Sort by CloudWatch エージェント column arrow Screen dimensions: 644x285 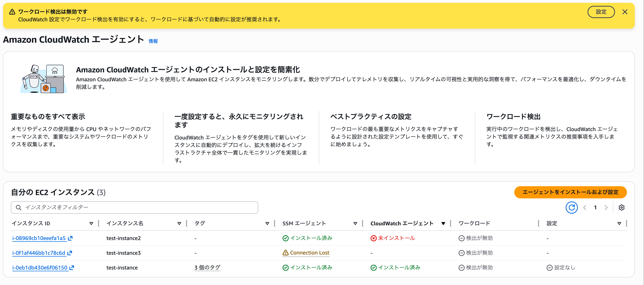point(443,223)
